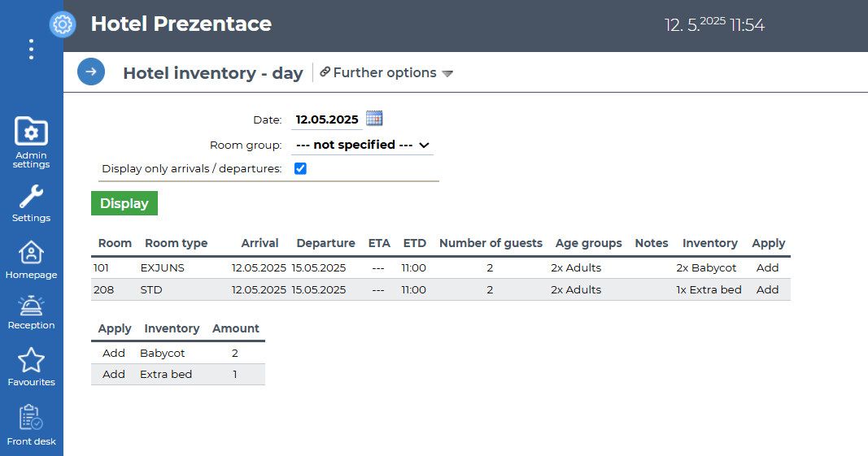868x456 pixels.
Task: Click Add in Babycot summary row
Action: coord(114,353)
